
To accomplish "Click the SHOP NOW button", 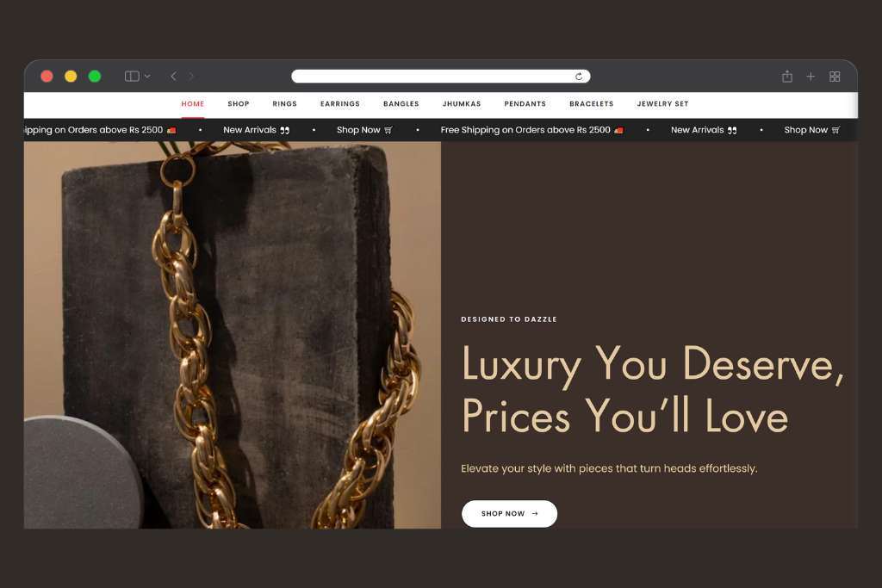I will [x=509, y=514].
